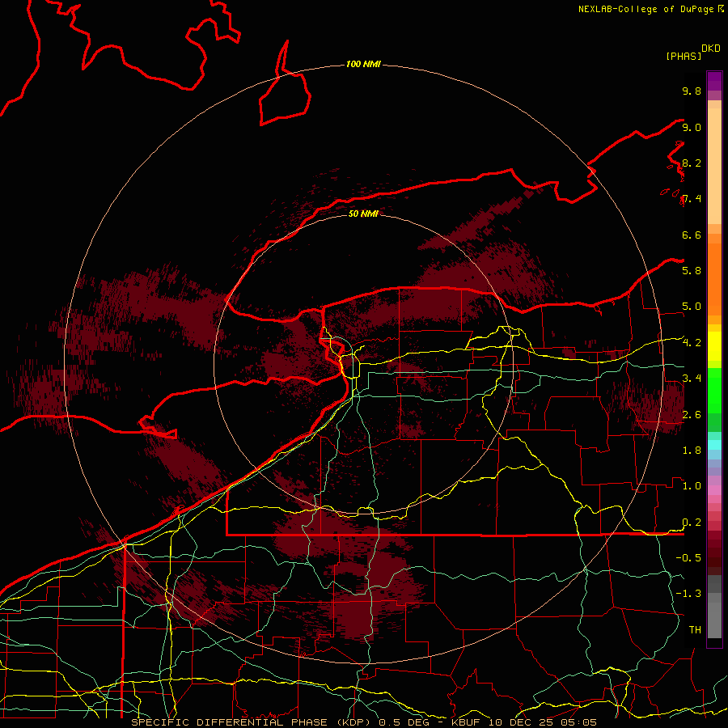
Task: Select the -0.5 legend value
Action: (x=688, y=558)
